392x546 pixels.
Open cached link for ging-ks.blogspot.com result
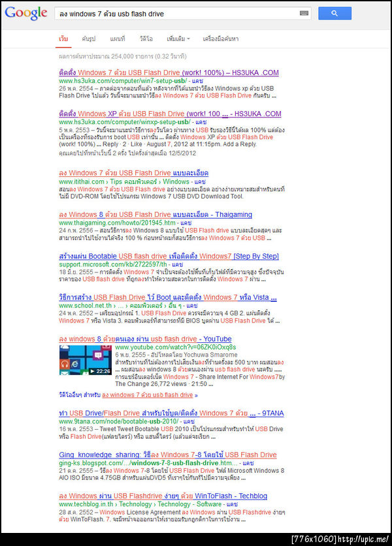pyautogui.click(x=248, y=463)
